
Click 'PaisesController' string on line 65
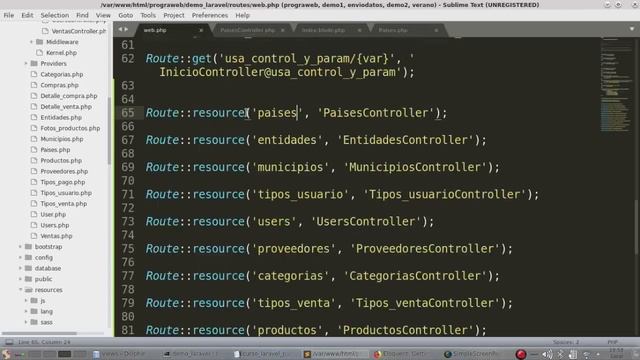click(x=376, y=113)
